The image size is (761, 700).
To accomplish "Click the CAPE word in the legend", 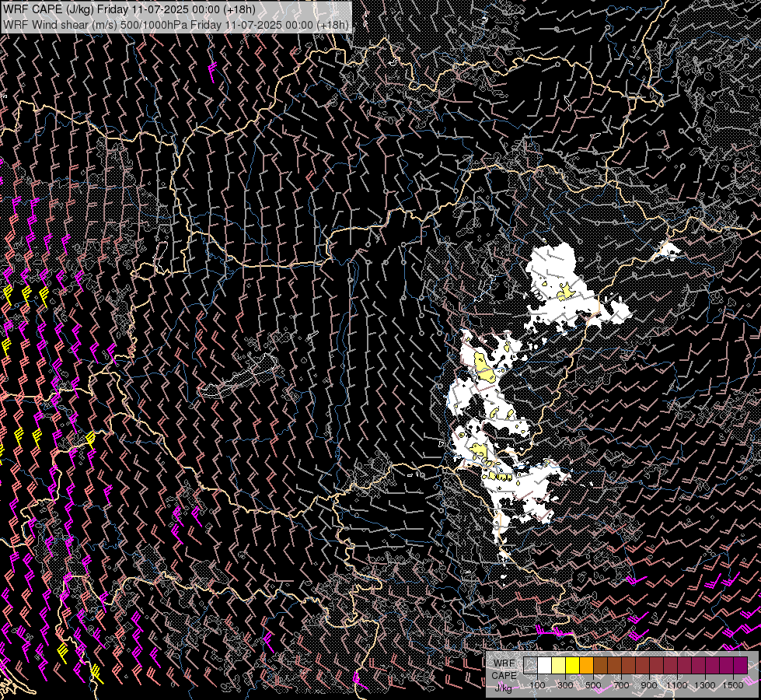I will coord(504,675).
